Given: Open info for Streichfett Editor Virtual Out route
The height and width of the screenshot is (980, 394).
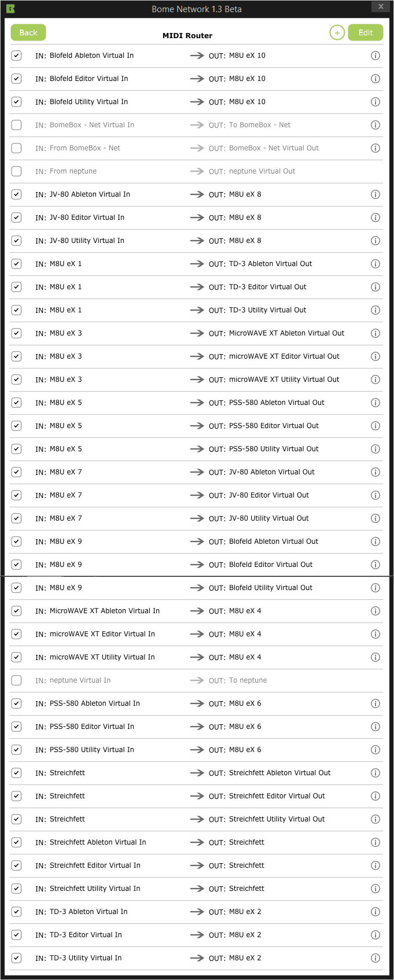Looking at the screenshot, I should coord(375,797).
